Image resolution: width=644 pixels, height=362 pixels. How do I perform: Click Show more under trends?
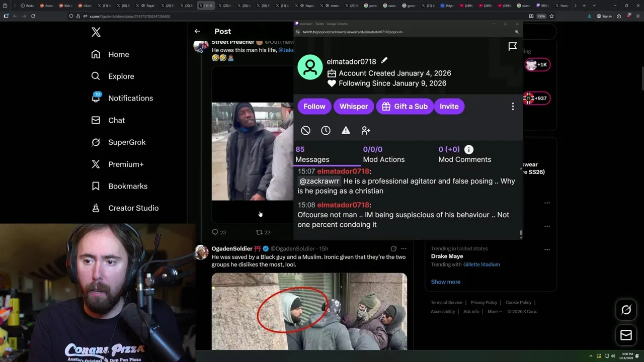[445, 282]
